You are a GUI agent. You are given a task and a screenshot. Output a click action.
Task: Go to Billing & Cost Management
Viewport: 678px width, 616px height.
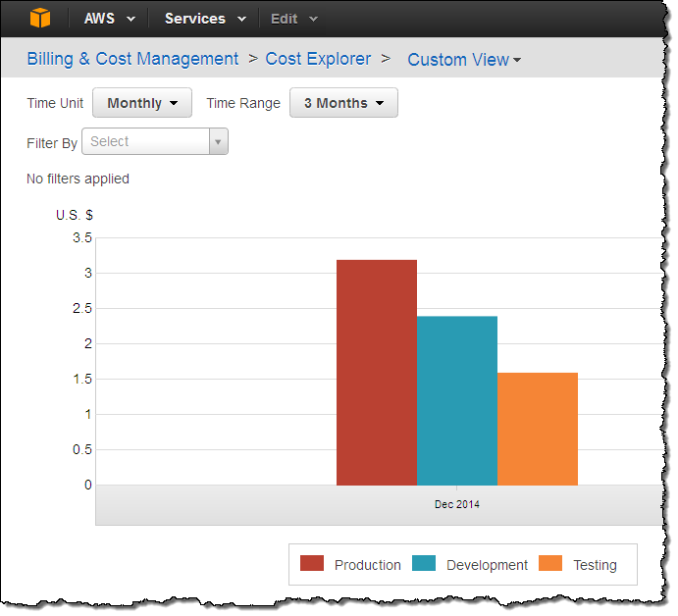point(132,59)
